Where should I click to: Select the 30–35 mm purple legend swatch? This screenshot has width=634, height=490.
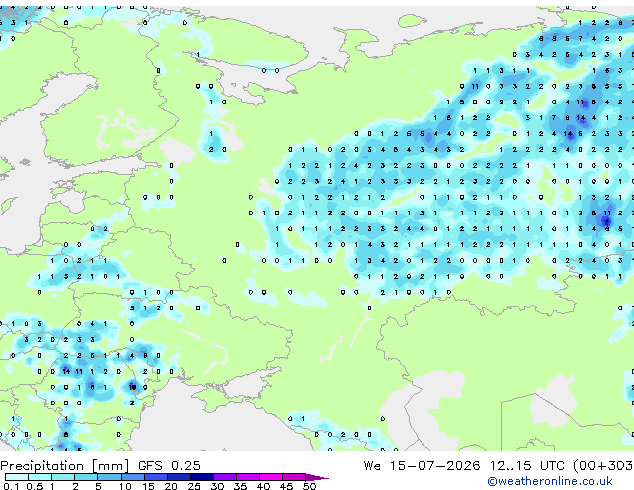tap(225, 477)
